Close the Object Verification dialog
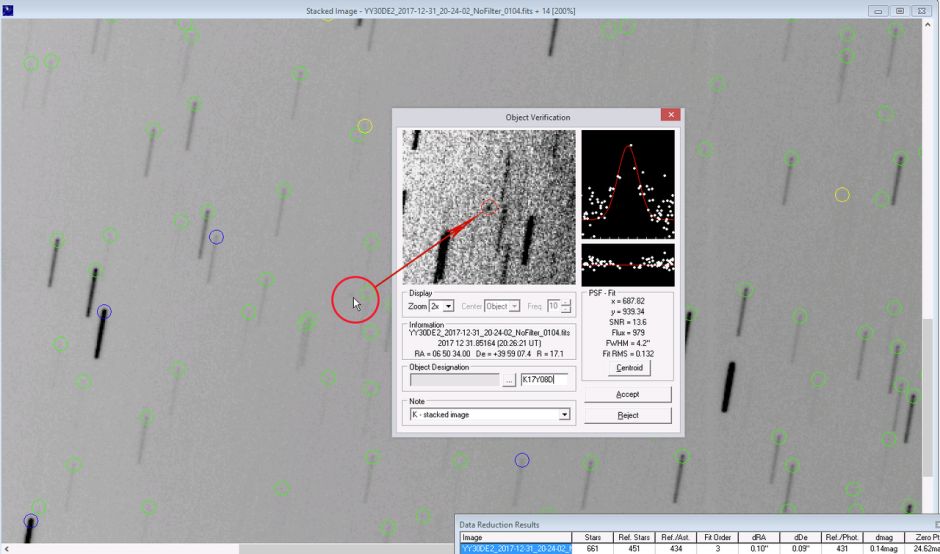The image size is (940, 554). 671,115
